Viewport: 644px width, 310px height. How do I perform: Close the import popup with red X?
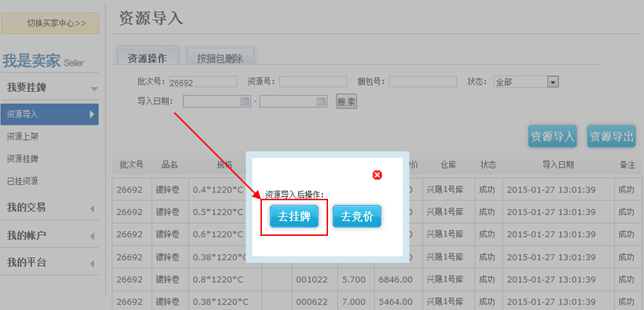pyautogui.click(x=377, y=175)
